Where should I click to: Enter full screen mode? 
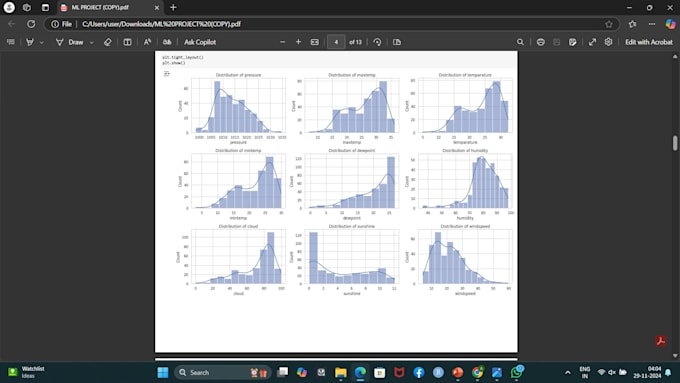(592, 42)
